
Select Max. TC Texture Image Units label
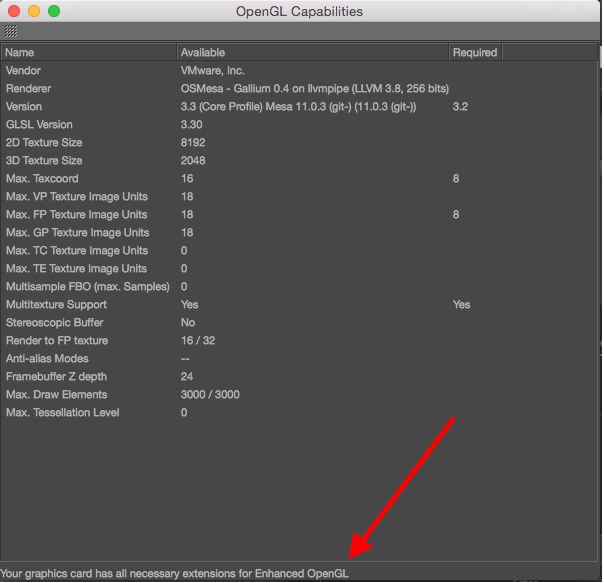coord(77,250)
